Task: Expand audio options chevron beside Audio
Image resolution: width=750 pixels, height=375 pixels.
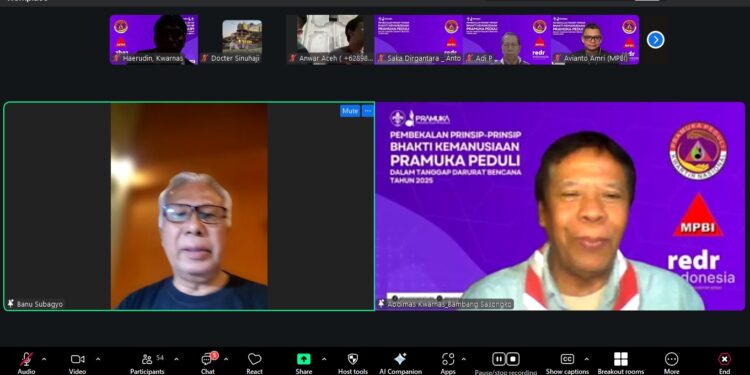Action: (44, 359)
